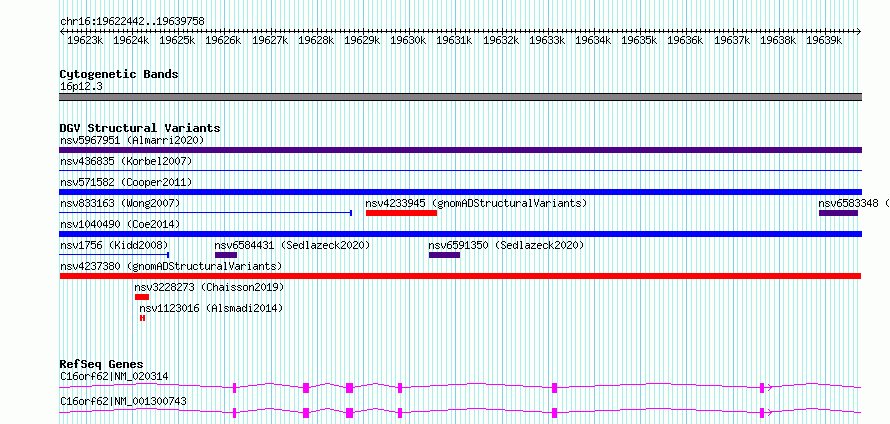The width and height of the screenshot is (890, 424).
Task: Click the 19634k ruler tick label
Action: pos(593,40)
